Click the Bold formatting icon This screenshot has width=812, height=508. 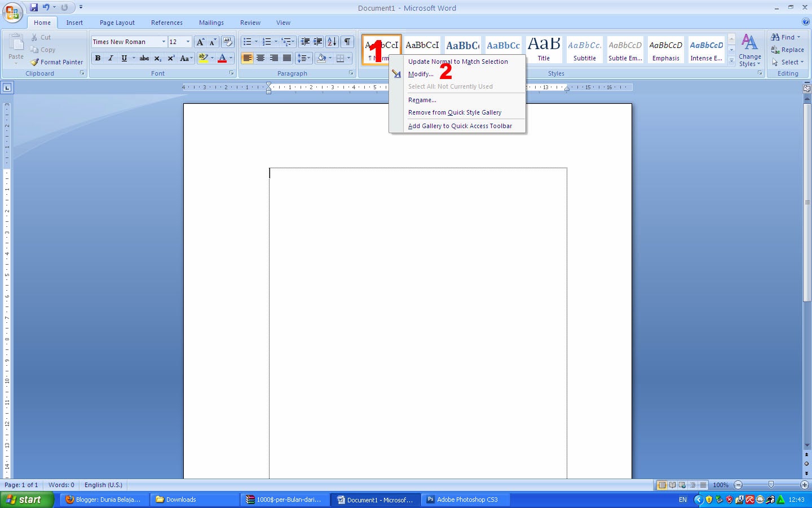click(97, 58)
